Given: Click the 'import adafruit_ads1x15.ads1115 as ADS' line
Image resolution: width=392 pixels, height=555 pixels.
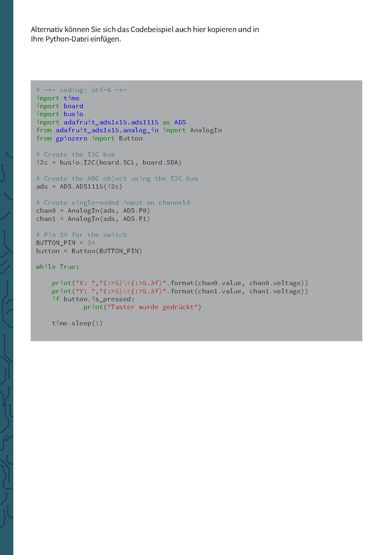Looking at the screenshot, I should click(x=111, y=122).
